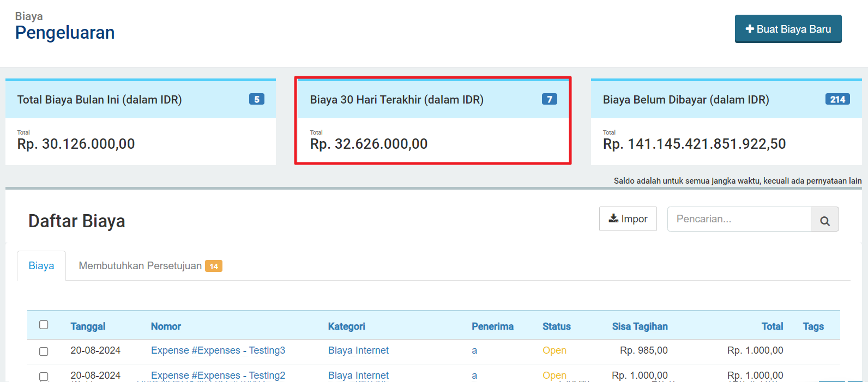868x382 pixels.
Task: Open Expense #Expenses - Testing3 link
Action: pos(218,350)
